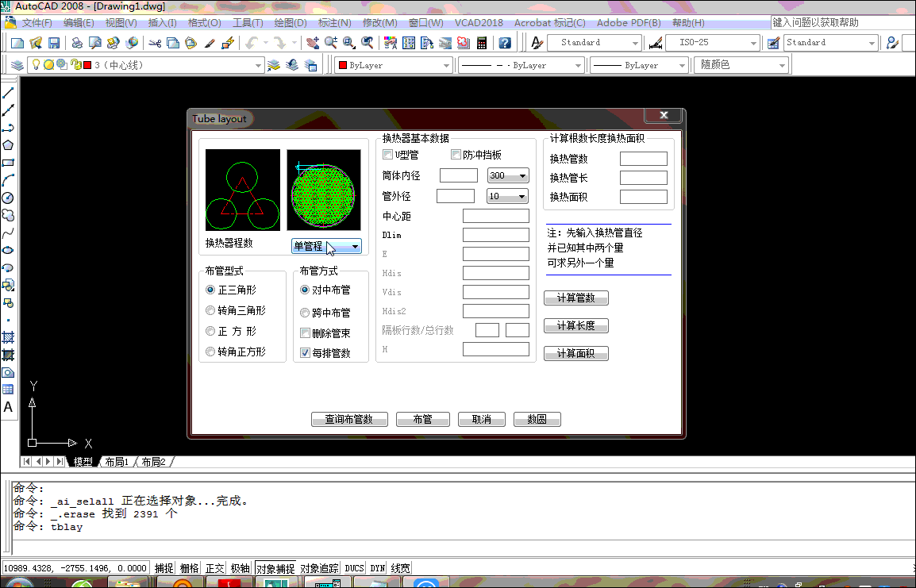
Task: Enable the U型管 checkbox
Action: pyautogui.click(x=388, y=155)
